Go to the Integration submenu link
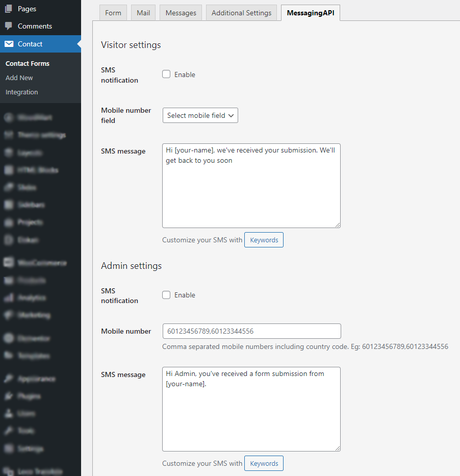Screen dimensions: 460x476 click(22, 92)
